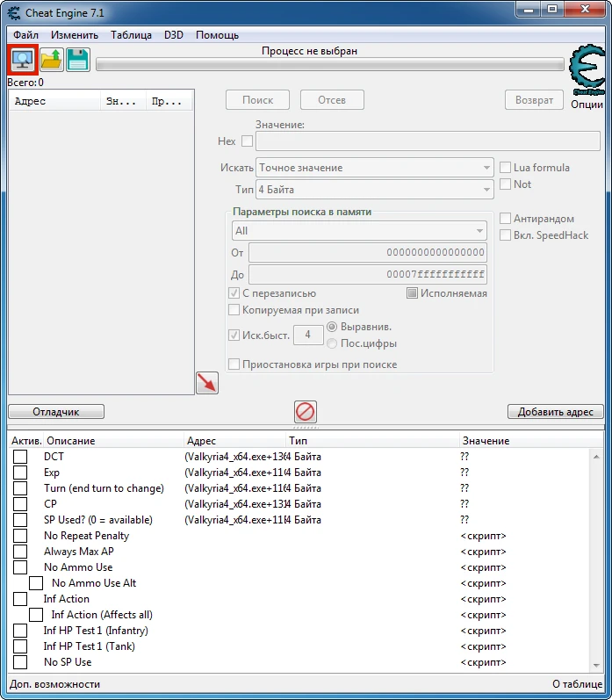
Task: Click Тип column header in cheat table
Action: coord(372,441)
